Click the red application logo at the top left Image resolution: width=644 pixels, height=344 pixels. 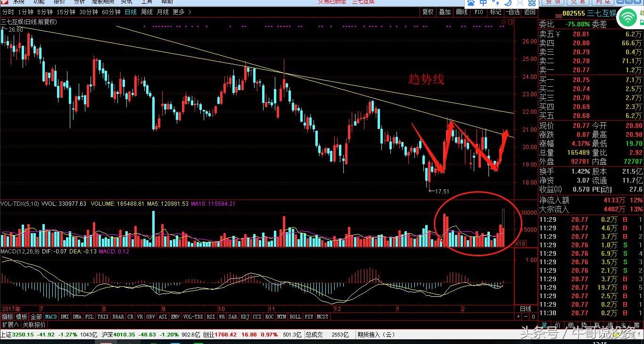pos(4,2)
